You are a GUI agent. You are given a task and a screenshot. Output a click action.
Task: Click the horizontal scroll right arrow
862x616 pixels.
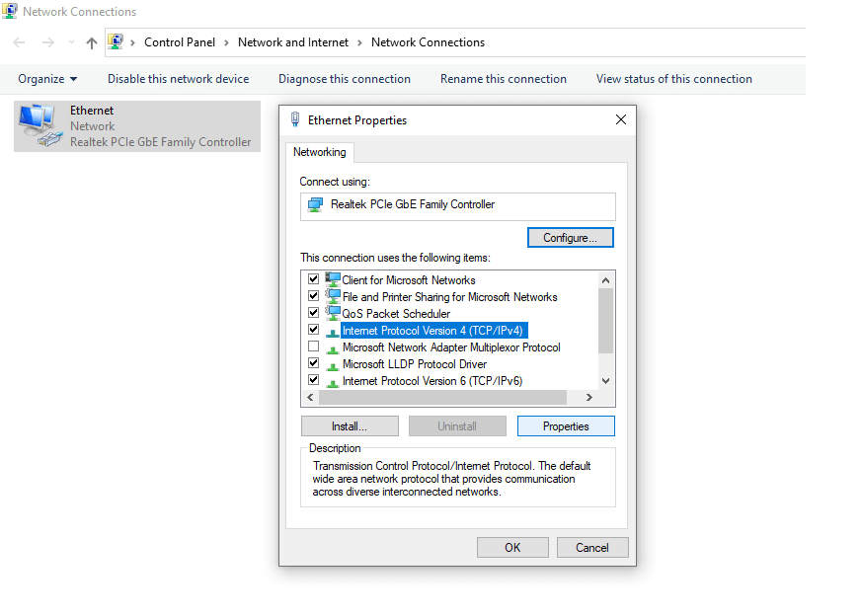click(589, 397)
